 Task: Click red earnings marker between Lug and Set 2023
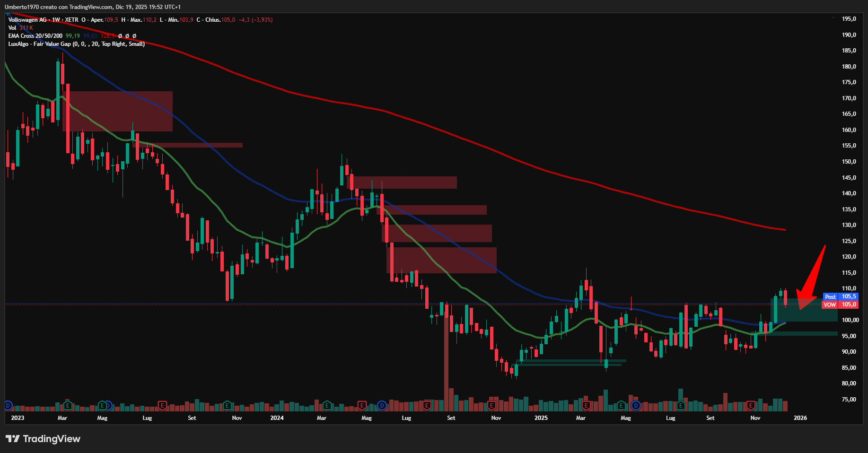pos(162,405)
